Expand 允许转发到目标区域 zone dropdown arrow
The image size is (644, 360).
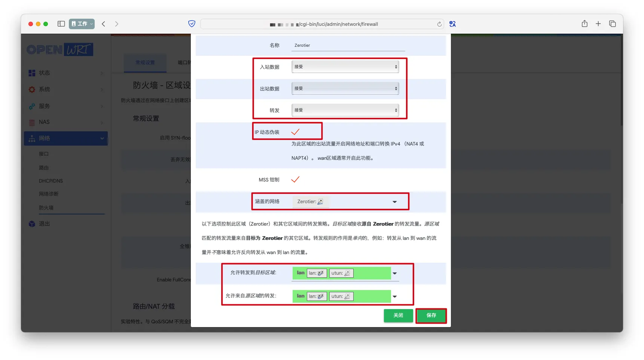click(394, 273)
